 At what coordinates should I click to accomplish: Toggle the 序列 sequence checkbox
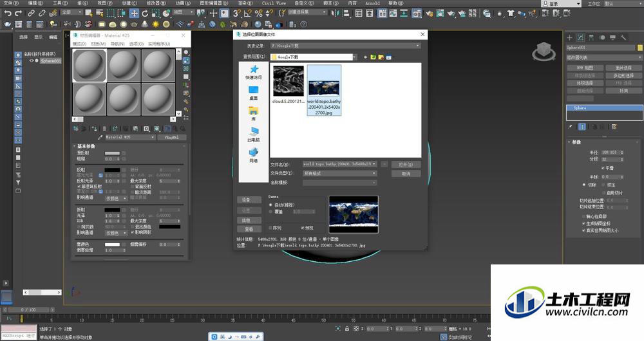coord(270,228)
